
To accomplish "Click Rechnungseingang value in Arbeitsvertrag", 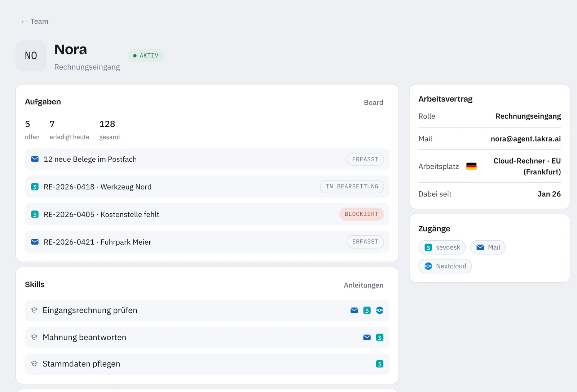I will (x=528, y=116).
